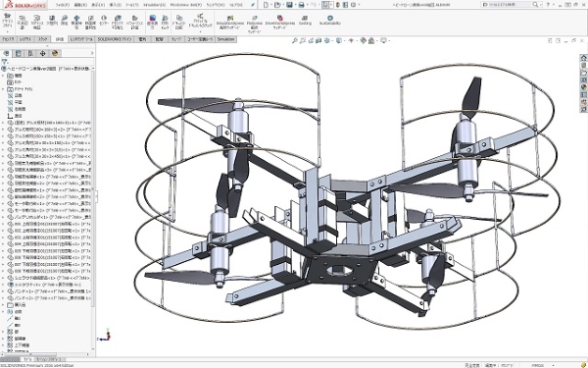Toggle the FeatureManager tree filter

pos(5,62)
